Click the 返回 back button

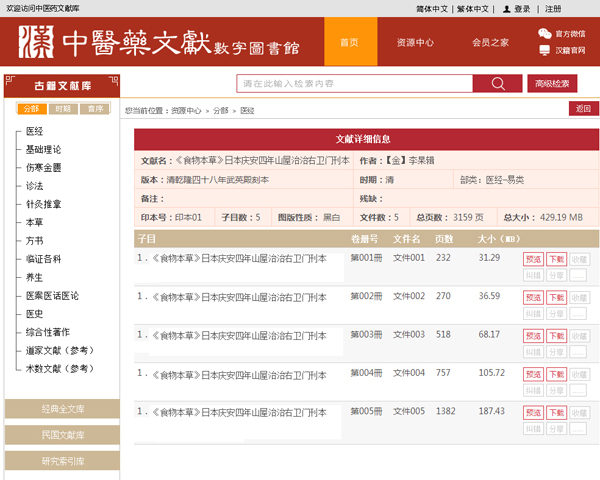[x=582, y=109]
